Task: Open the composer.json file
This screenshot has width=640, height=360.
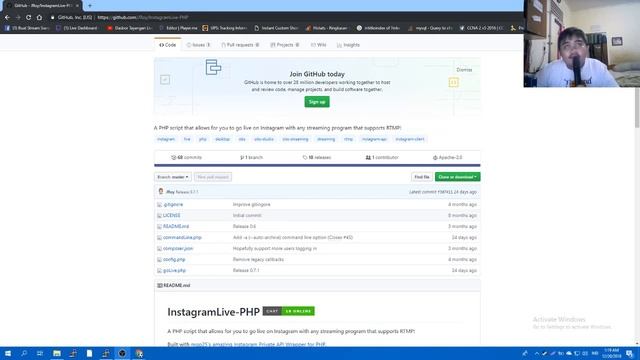Action: (x=178, y=249)
